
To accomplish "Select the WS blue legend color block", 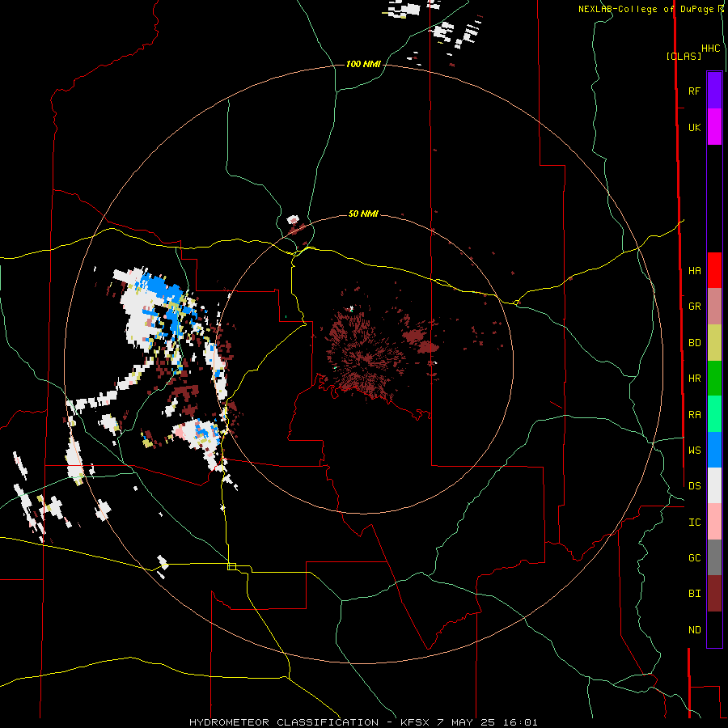I will coord(714,450).
